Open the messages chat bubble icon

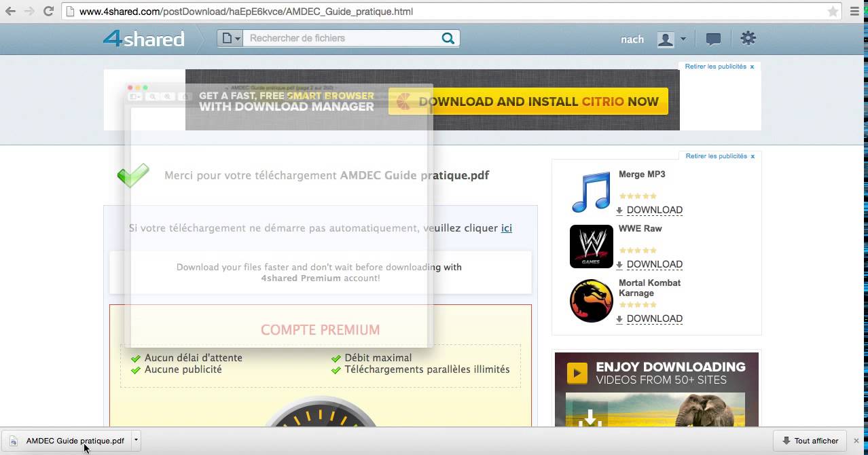(x=713, y=39)
